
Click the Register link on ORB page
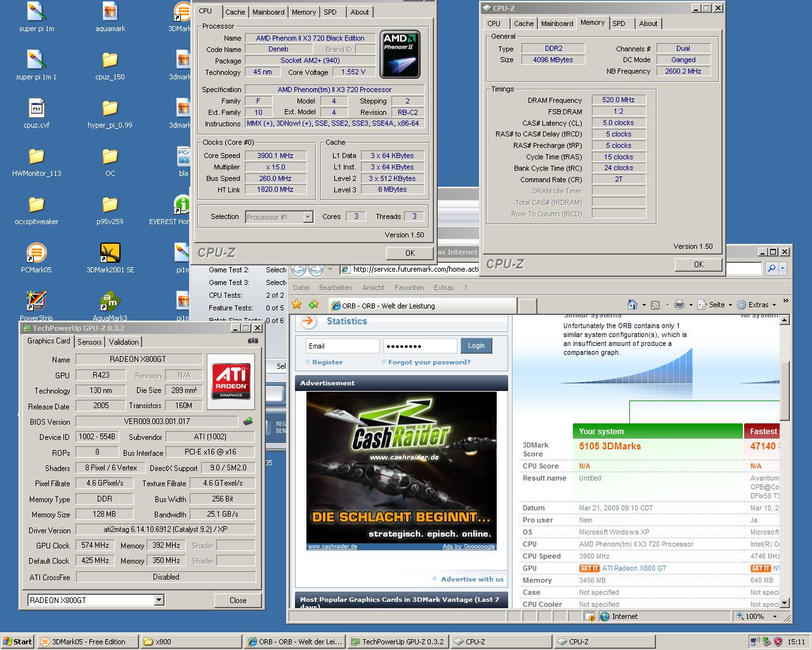(x=327, y=362)
